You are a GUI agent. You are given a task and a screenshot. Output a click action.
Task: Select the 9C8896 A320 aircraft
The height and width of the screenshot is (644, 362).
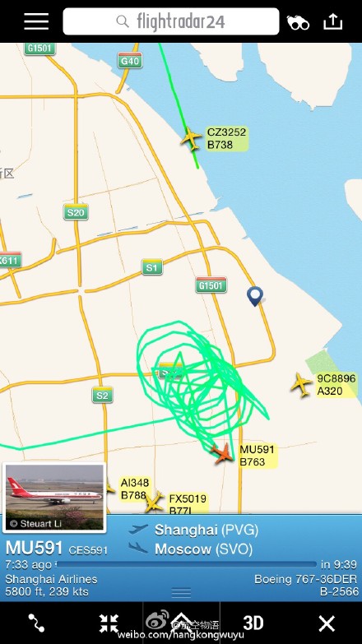301,384
